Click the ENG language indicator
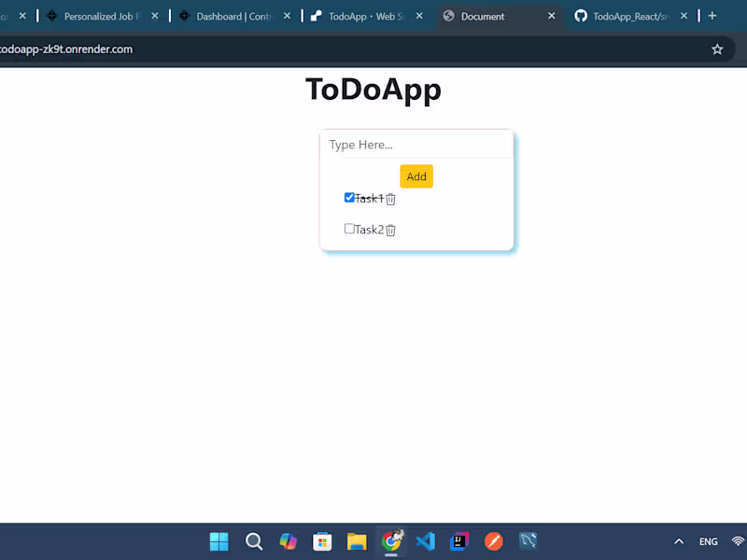The height and width of the screenshot is (560, 747). tap(708, 541)
